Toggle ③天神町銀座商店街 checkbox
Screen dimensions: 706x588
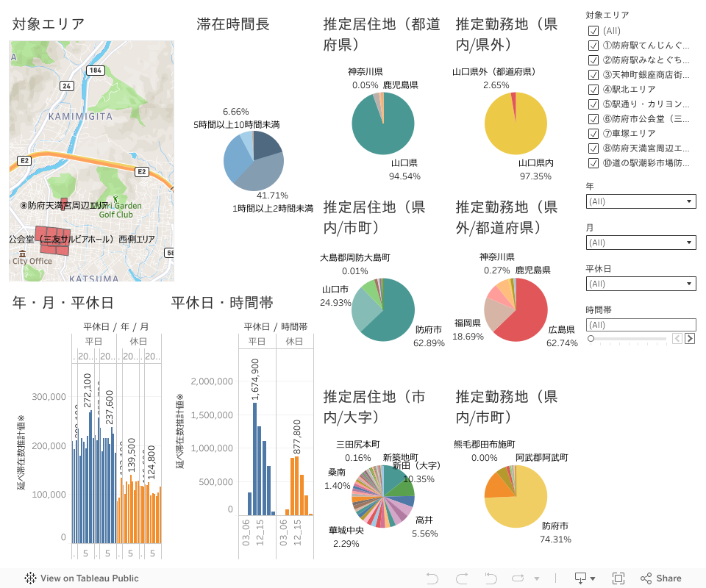pos(593,75)
